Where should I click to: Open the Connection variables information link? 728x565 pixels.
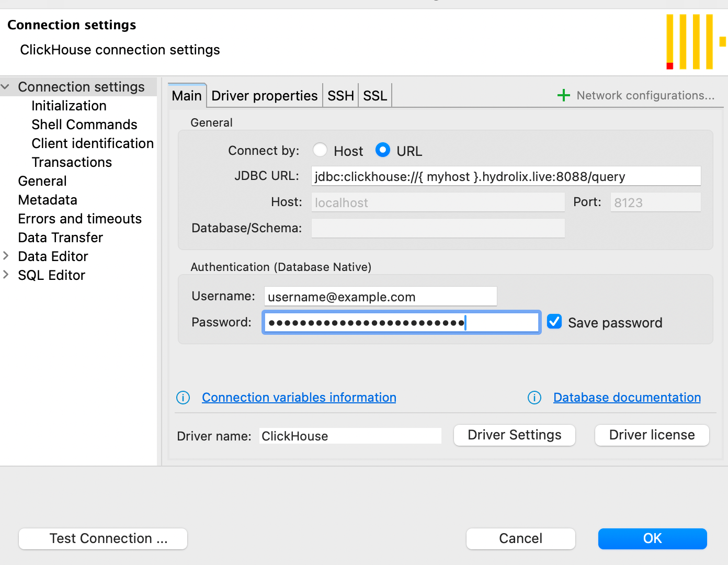pos(299,398)
